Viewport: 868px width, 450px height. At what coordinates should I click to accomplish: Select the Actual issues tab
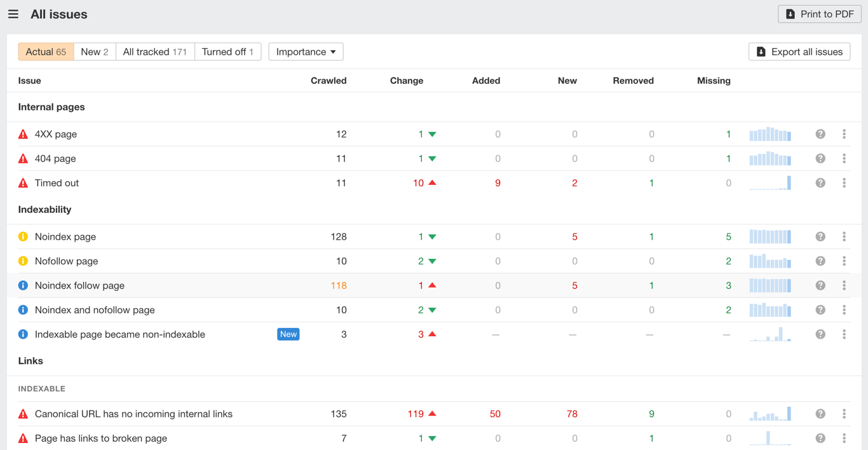click(46, 51)
